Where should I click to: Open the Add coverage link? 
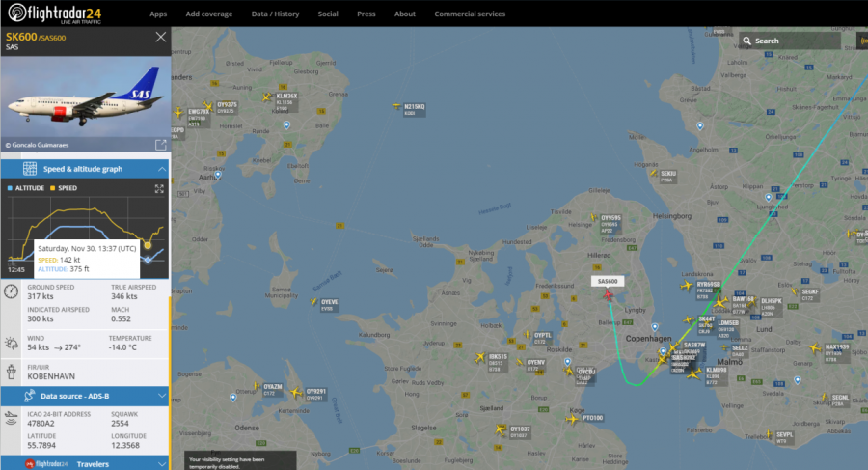click(x=208, y=14)
